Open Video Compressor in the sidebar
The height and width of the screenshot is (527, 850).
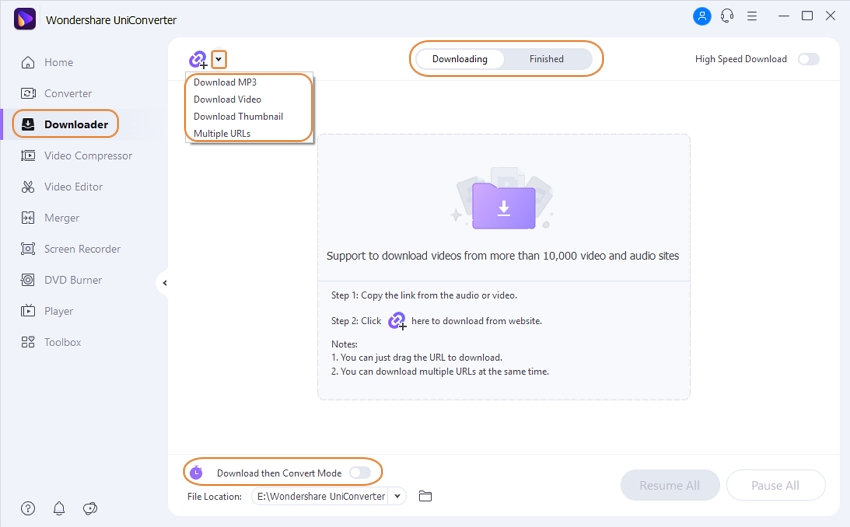pyautogui.click(x=88, y=156)
